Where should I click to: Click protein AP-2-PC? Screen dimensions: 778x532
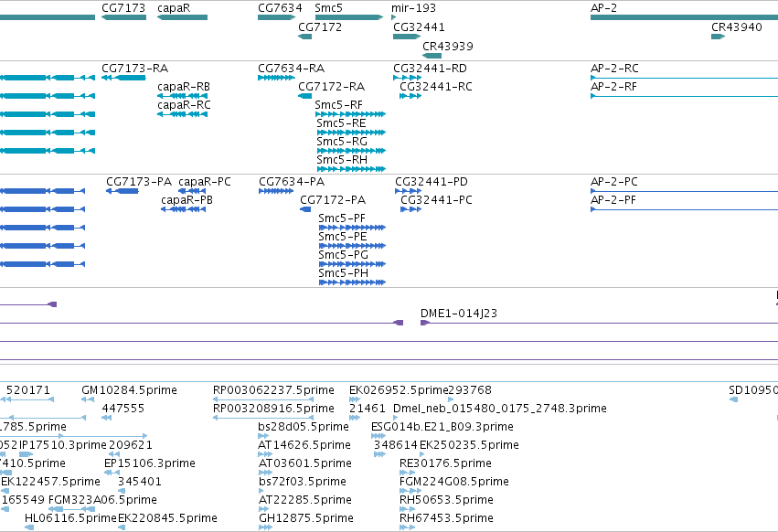click(x=684, y=191)
